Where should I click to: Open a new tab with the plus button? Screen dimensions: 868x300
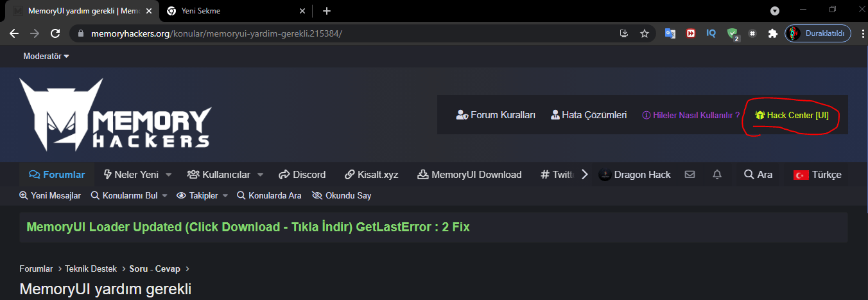click(x=327, y=11)
